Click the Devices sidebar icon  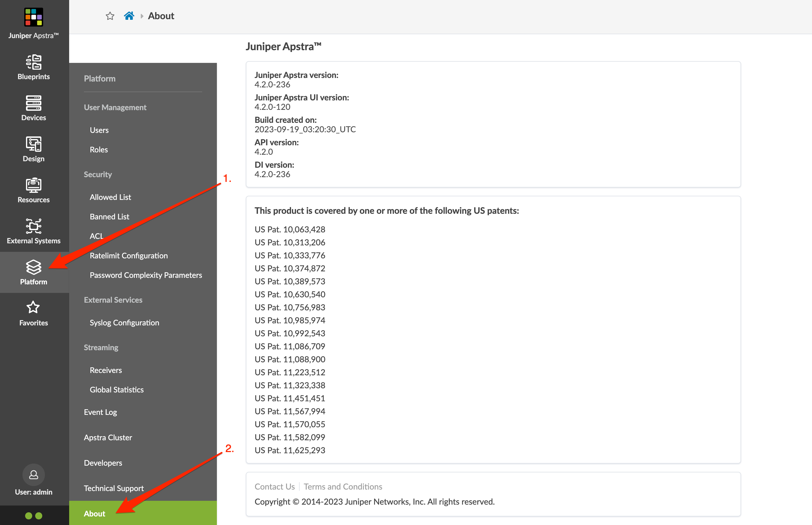tap(33, 103)
